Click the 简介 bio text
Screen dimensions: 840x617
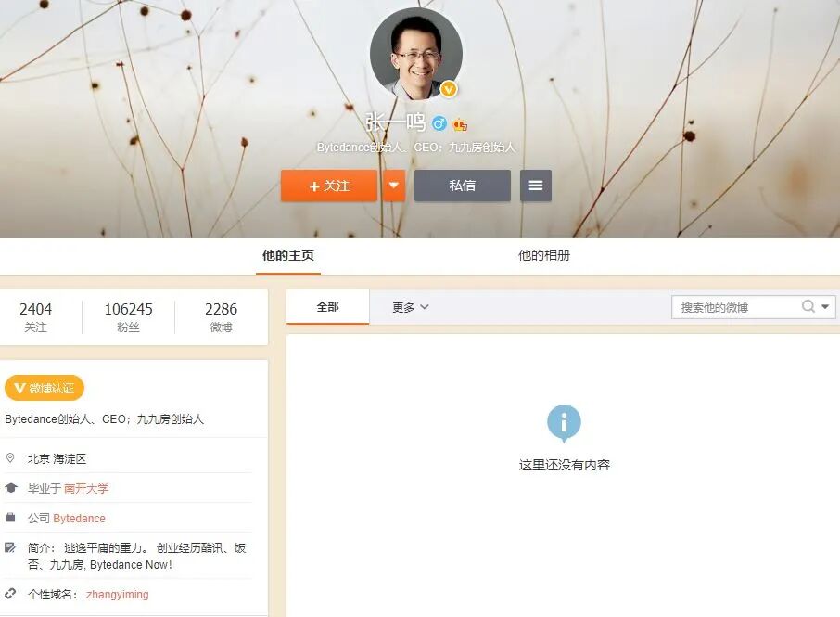point(136,557)
